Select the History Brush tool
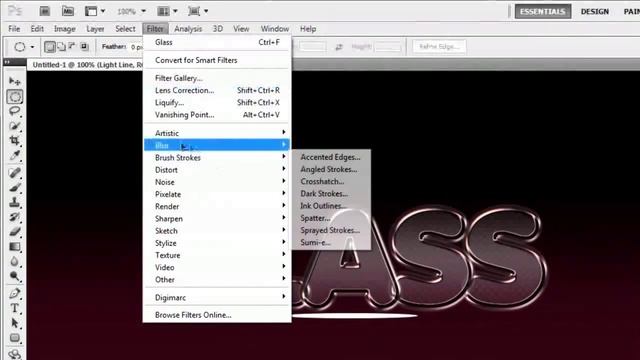This screenshot has height=360, width=640. point(15,217)
